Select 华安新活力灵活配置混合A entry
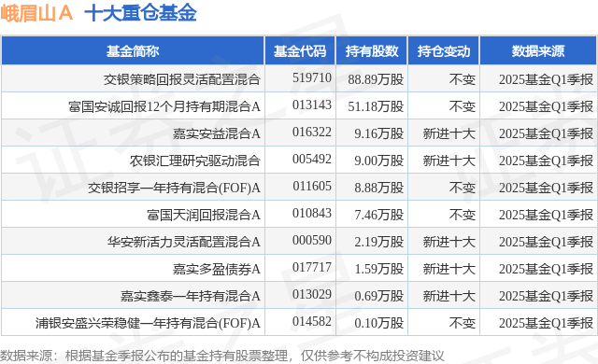Viewport: 598px width, 364px height. pyautogui.click(x=184, y=242)
